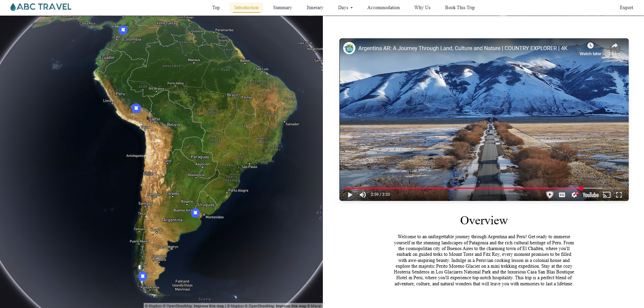The height and width of the screenshot is (308, 644).
Task: Click Book This Trip link
Action: pyautogui.click(x=460, y=7)
